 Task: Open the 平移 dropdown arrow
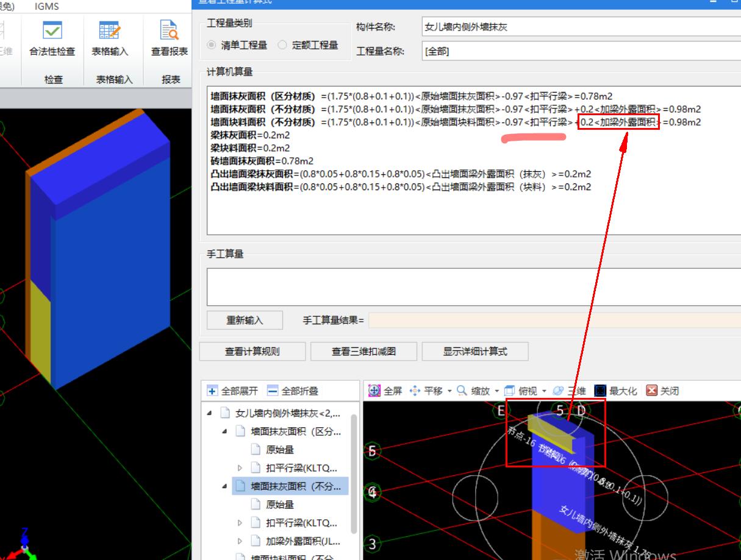coord(449,391)
